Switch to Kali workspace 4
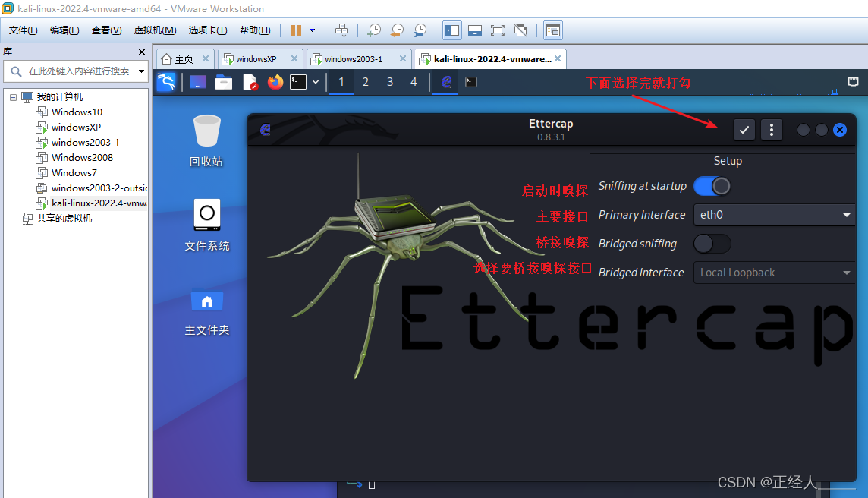868x498 pixels. tap(414, 82)
